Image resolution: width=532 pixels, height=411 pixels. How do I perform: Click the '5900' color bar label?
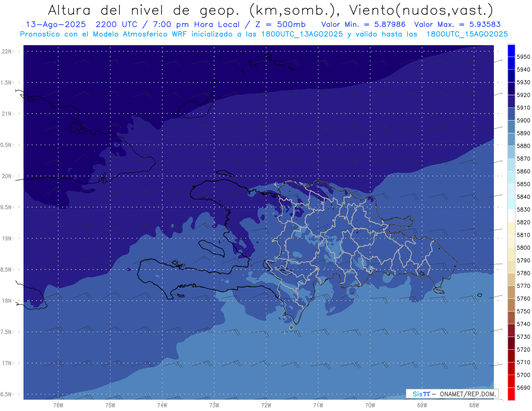pos(524,120)
